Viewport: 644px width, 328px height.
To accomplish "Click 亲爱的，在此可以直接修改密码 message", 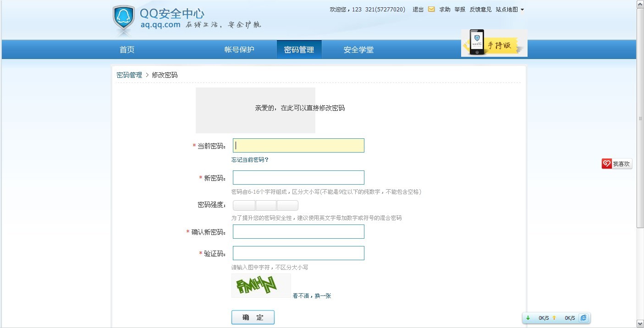I will [300, 108].
